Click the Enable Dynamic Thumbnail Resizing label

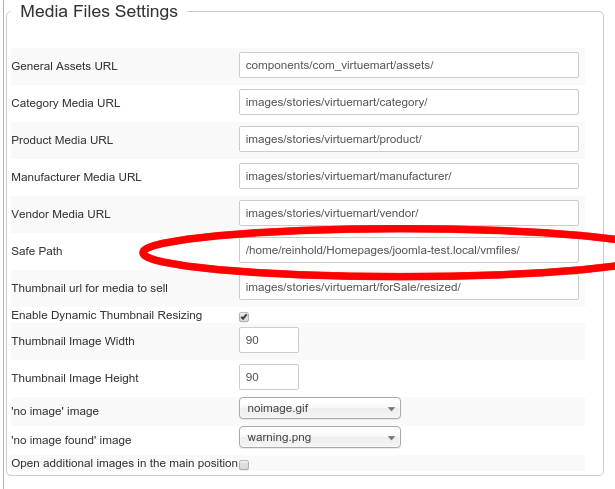tap(106, 315)
